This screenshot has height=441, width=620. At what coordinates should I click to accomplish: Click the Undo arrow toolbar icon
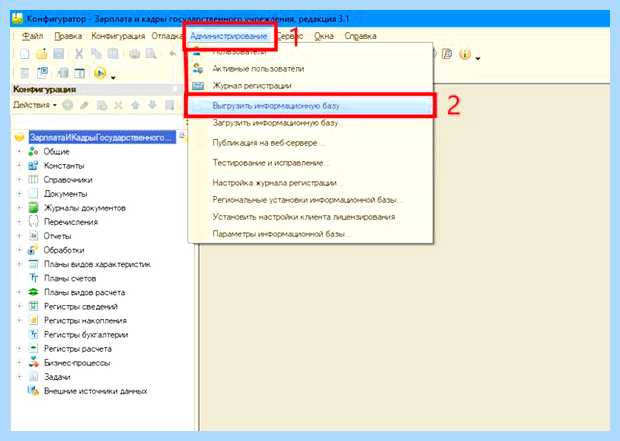172,53
